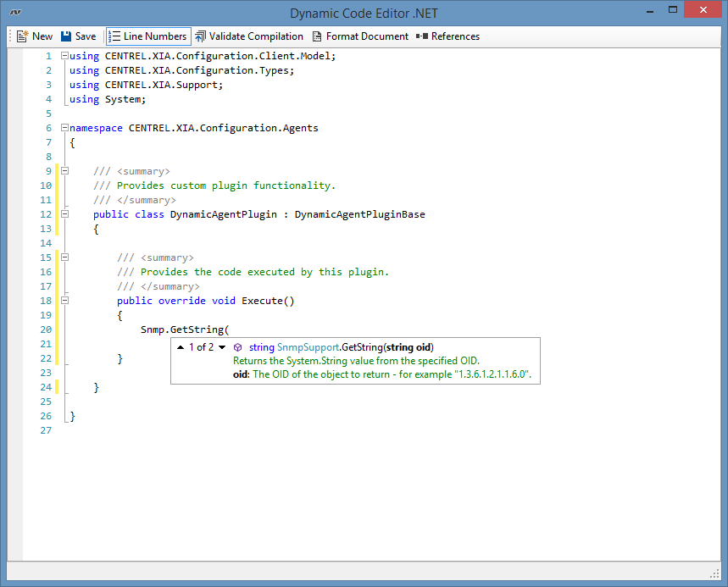
Task: Click on CENTREL.XIA.Configuration.Agents namespace text
Action: (x=224, y=128)
